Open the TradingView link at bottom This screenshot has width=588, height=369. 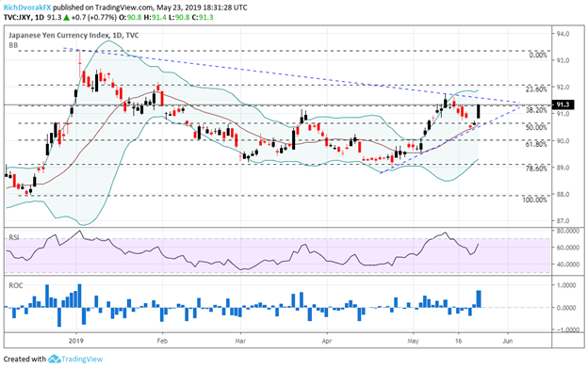pyautogui.click(x=82, y=359)
